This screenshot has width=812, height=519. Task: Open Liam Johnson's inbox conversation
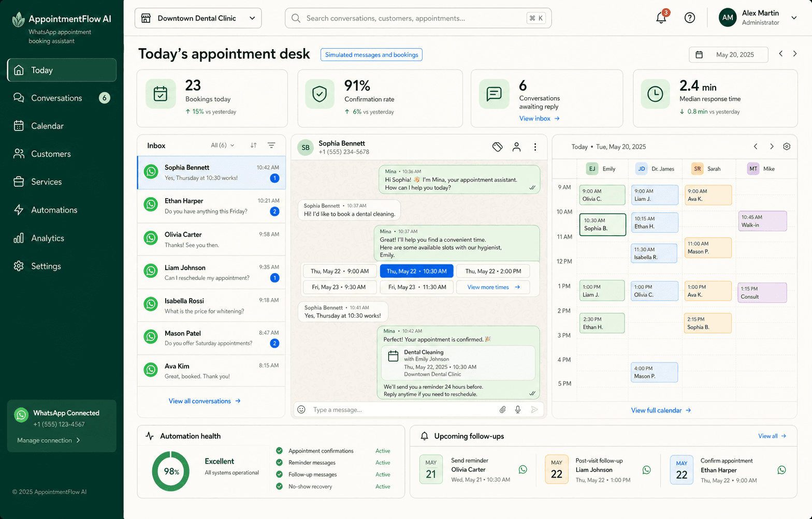point(211,273)
